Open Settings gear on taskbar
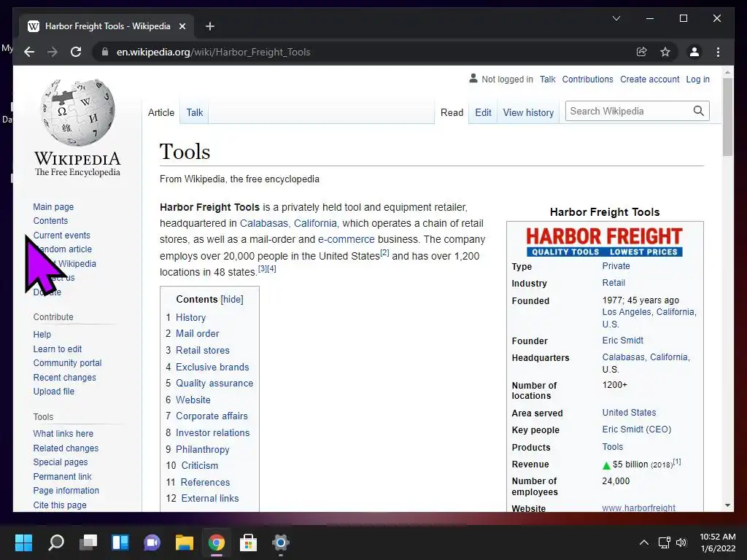The image size is (747, 560). pyautogui.click(x=281, y=542)
